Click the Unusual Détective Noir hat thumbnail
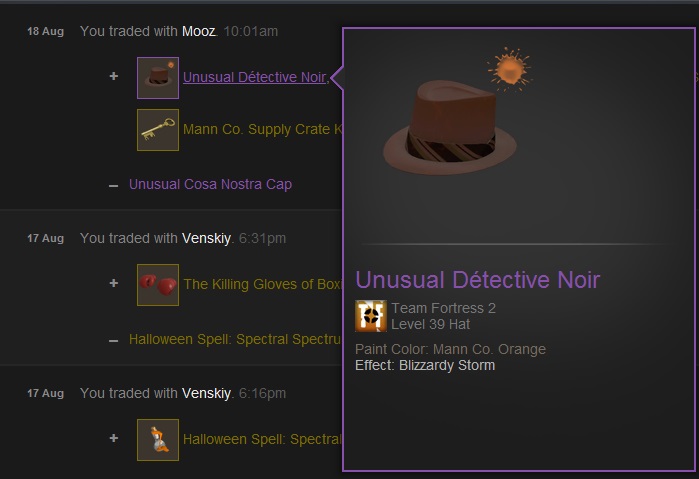The width and height of the screenshot is (699, 479). click(158, 78)
